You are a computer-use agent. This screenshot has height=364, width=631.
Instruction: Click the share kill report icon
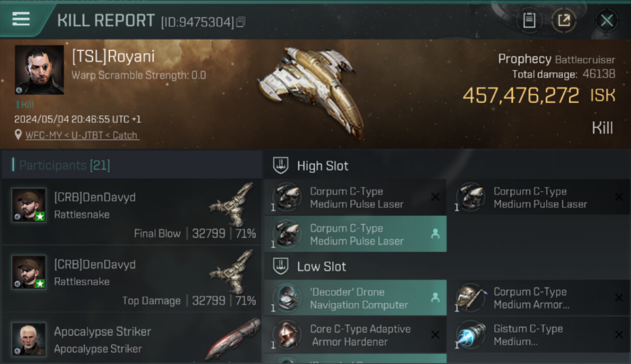point(564,20)
